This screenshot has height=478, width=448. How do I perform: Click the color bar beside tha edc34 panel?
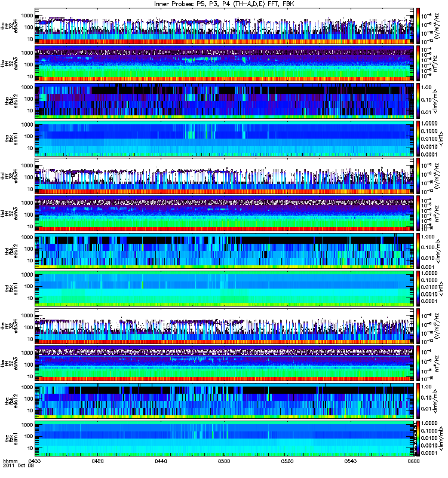[418, 26]
